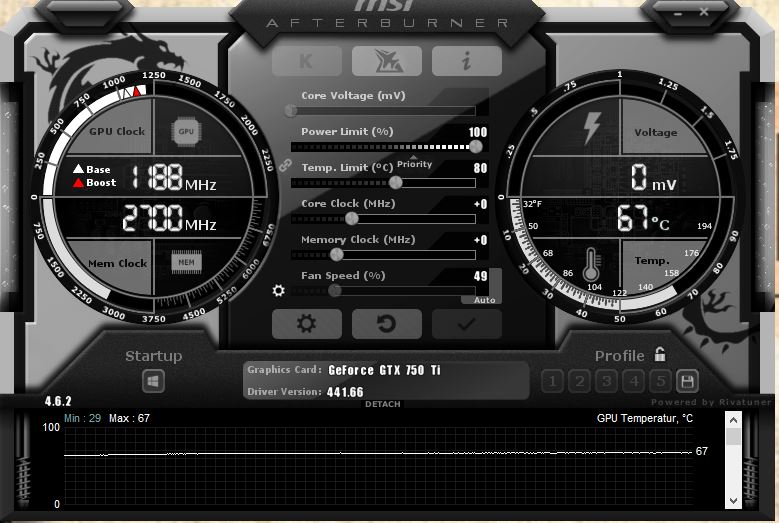Click the MEM chip icon on left gauge
Viewport: 779px width, 523px height.
click(x=186, y=262)
